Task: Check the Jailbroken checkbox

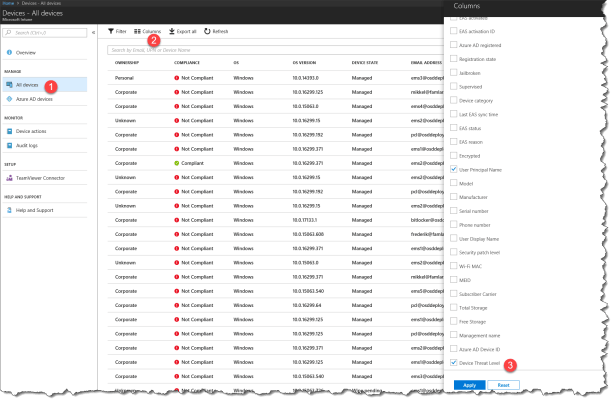Action: pyautogui.click(x=454, y=73)
